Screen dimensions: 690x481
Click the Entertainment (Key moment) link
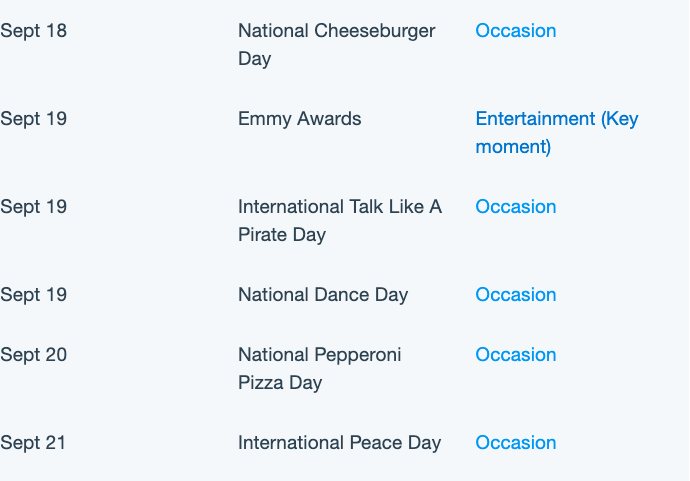coord(557,132)
